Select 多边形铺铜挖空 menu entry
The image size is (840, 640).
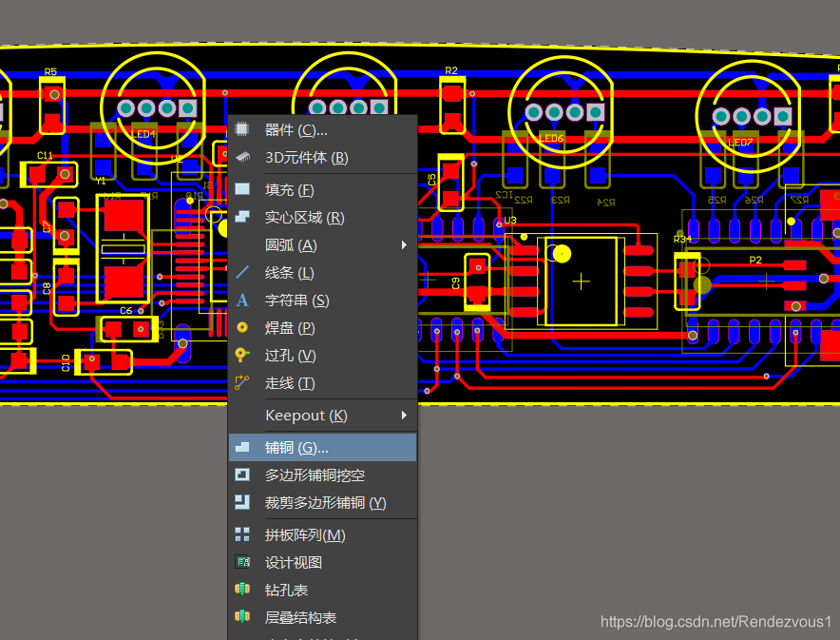(x=322, y=475)
